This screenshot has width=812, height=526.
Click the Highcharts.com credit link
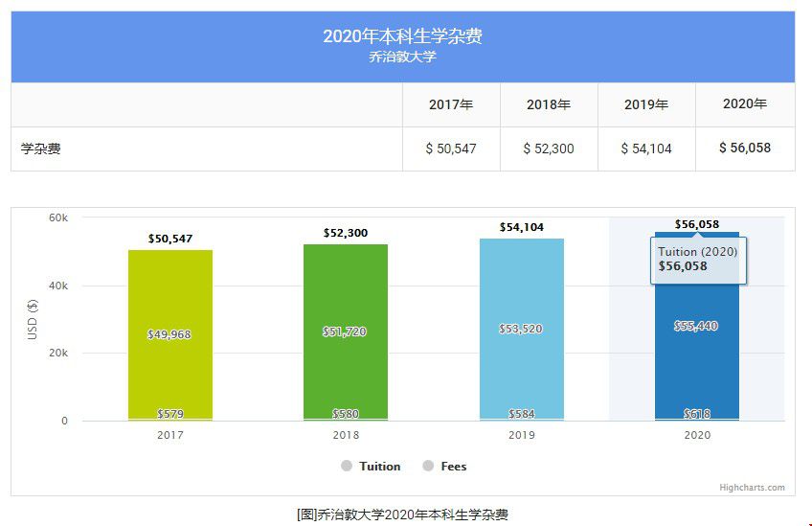point(752,487)
